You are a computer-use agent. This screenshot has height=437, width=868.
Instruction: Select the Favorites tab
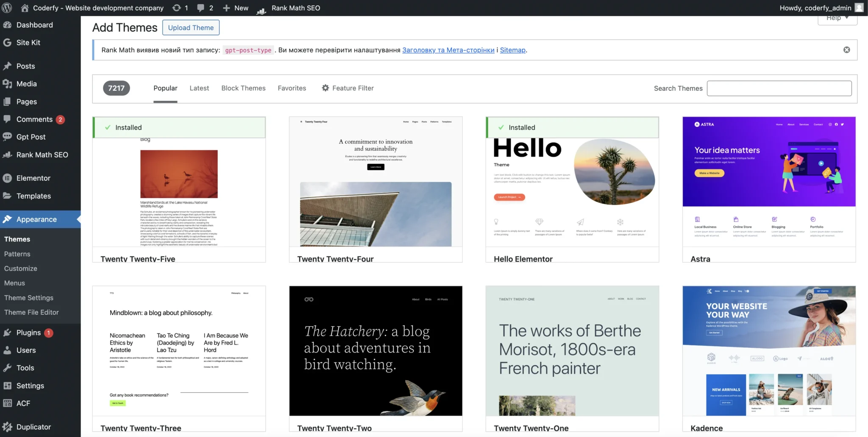292,88
